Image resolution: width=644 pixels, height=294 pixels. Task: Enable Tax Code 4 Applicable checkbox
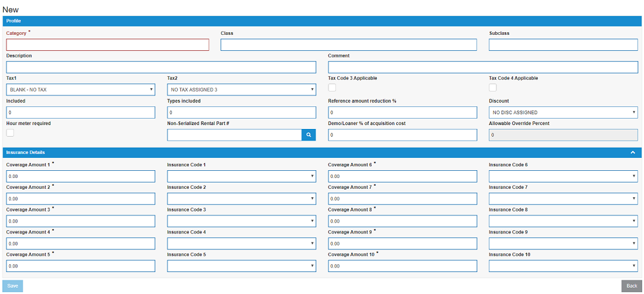493,87
